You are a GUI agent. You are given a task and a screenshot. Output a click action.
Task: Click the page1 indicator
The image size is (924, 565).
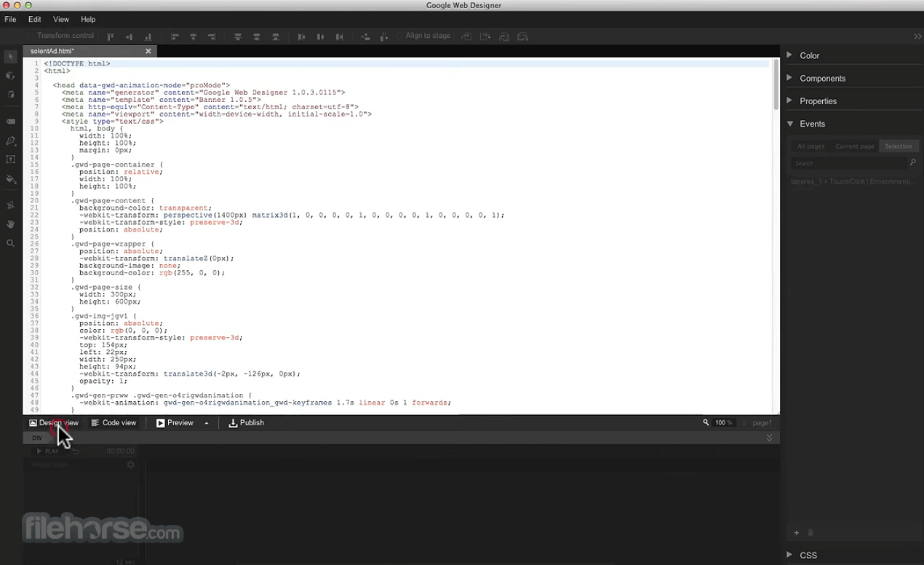click(762, 423)
